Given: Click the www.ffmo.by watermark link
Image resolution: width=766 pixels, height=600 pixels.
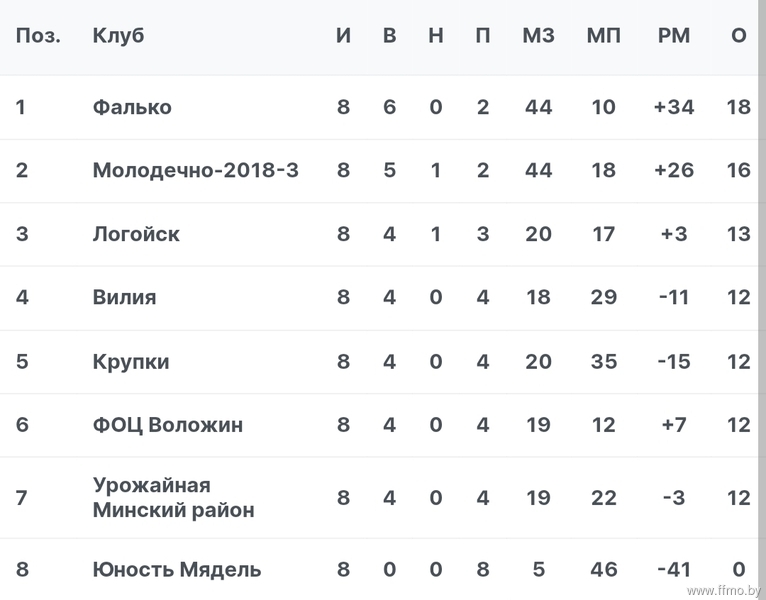Looking at the screenshot, I should click(x=724, y=591).
